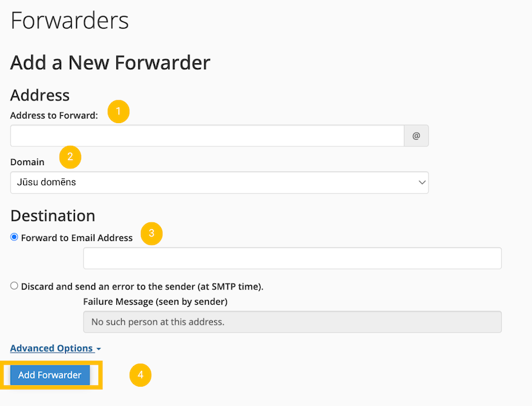Expand Advanced Options via the caret arrow
Screen dimensions: 532x406
[98, 349]
